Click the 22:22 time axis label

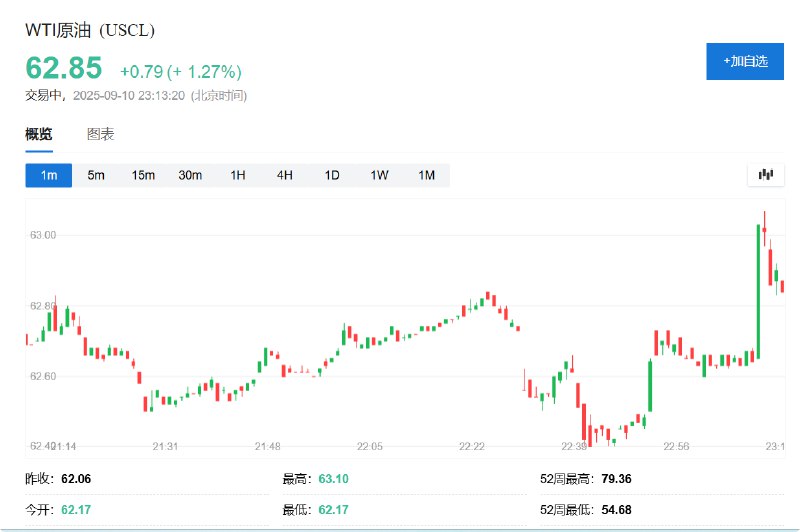pyautogui.click(x=471, y=447)
